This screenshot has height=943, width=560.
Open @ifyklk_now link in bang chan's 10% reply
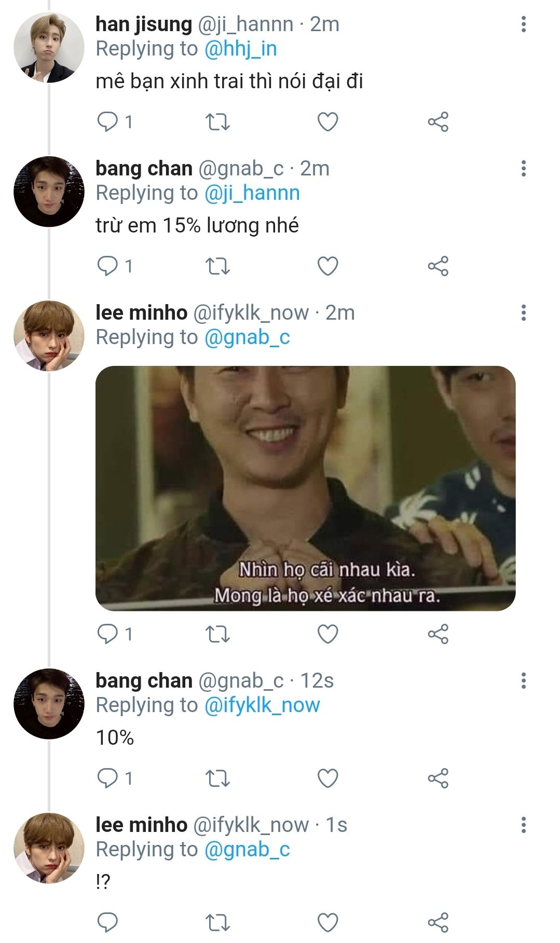[262, 705]
